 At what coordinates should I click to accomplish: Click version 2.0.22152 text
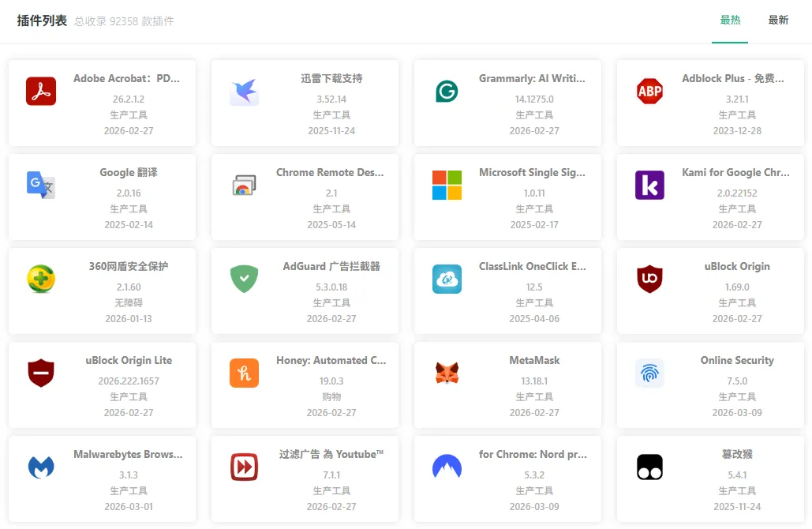pos(737,193)
